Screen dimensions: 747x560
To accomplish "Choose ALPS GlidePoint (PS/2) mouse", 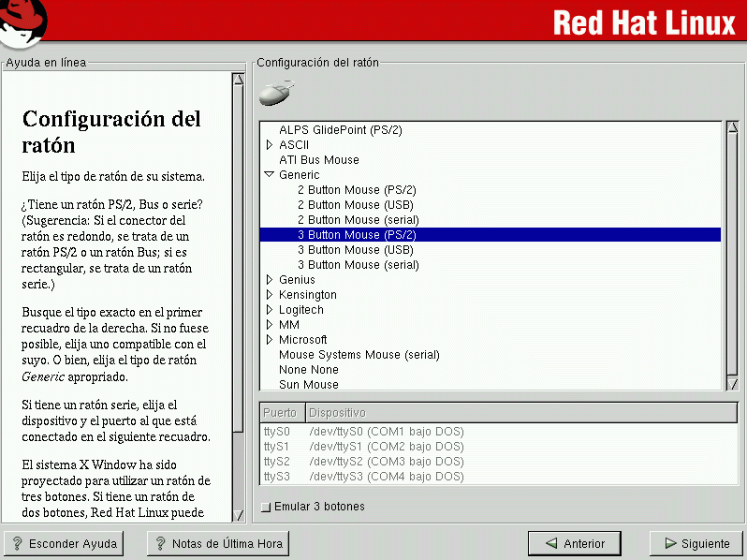I will point(340,130).
